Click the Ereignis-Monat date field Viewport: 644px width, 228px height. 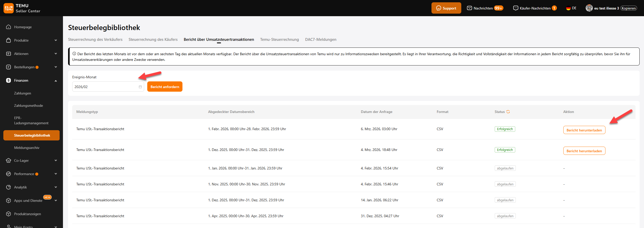point(108,87)
